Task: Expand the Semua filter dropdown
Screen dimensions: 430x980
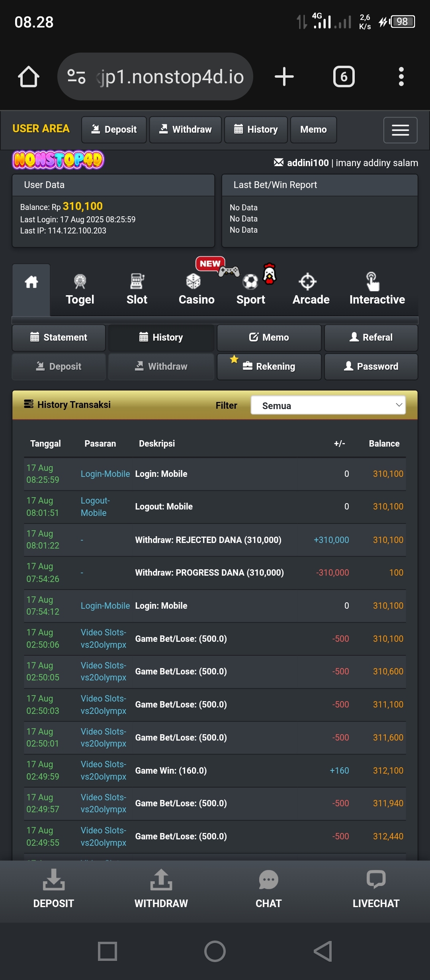Action: 328,405
